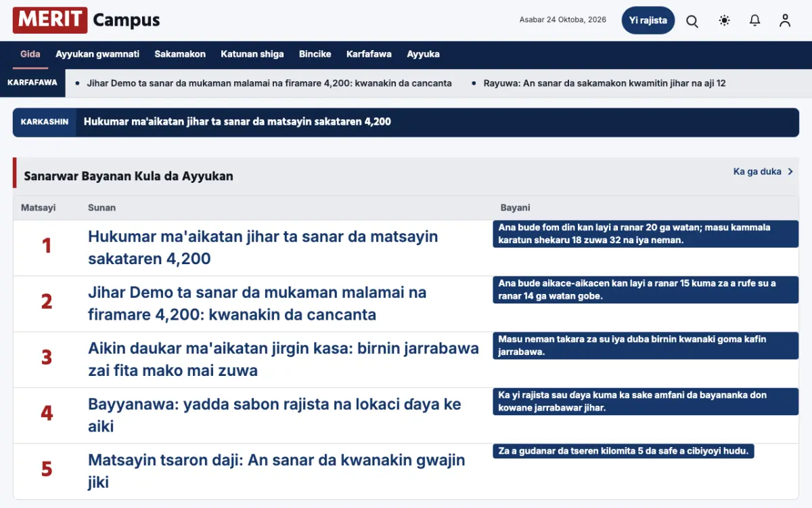Open headline Bayyanawa: yadda sabon rajista
This screenshot has height=508, width=812.
pyautogui.click(x=275, y=415)
